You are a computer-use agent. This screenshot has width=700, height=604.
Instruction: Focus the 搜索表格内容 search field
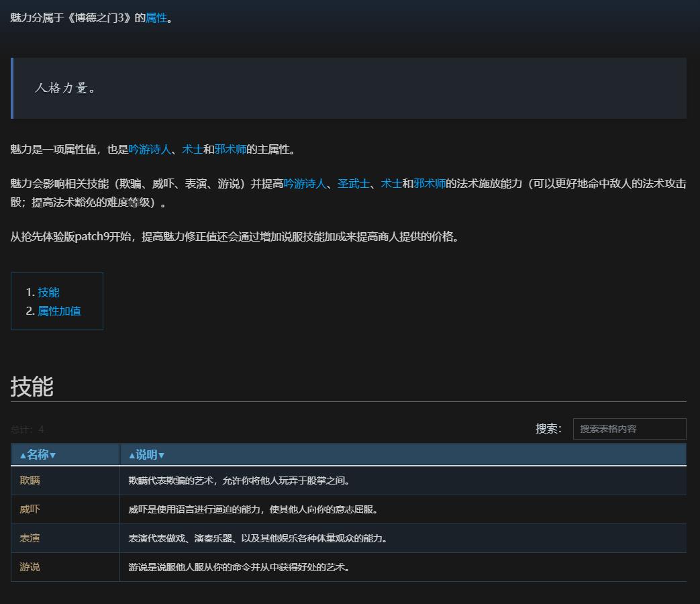point(629,429)
